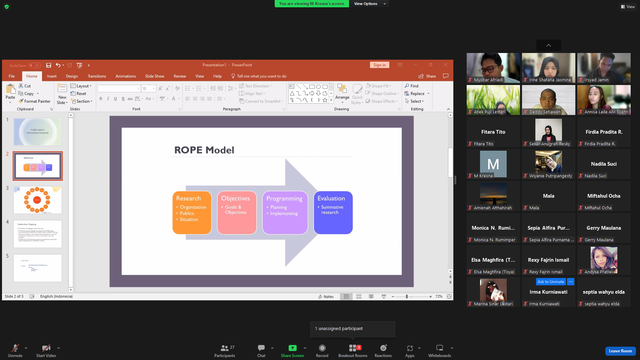
Task: Click Replace in Editing group
Action: 416,93
